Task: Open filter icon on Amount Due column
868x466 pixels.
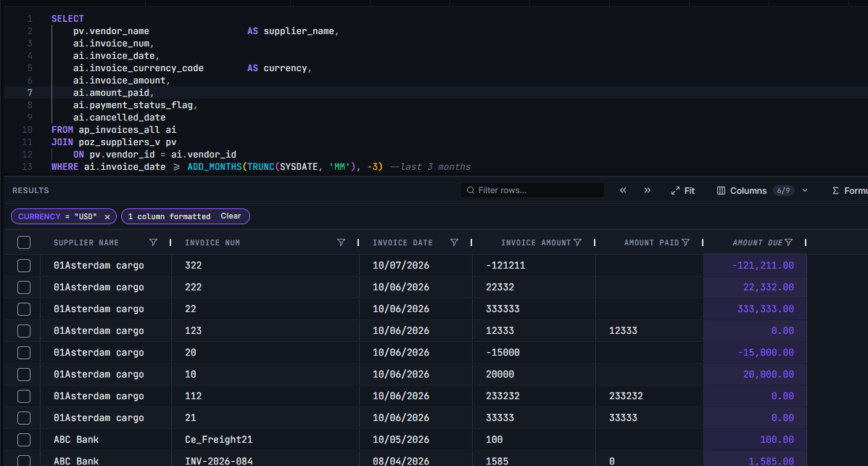Action: [789, 242]
